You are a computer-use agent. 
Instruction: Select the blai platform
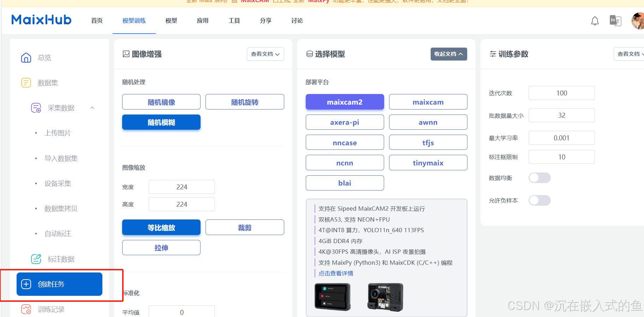click(345, 183)
